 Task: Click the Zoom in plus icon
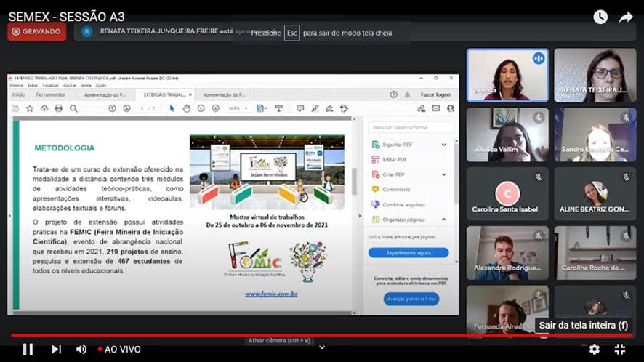(216, 108)
